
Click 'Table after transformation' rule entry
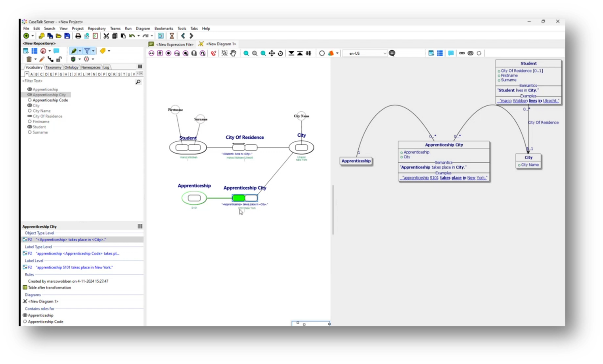tap(47, 288)
